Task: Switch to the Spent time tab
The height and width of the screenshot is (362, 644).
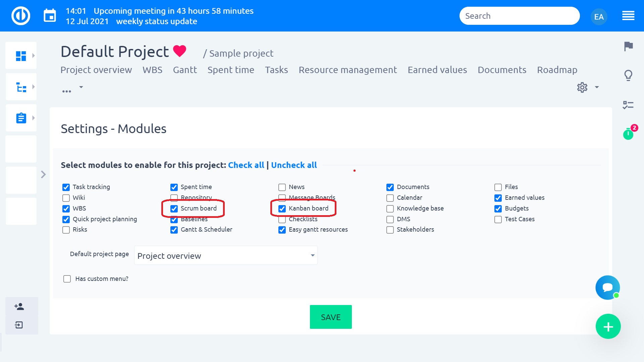Action: [x=231, y=70]
